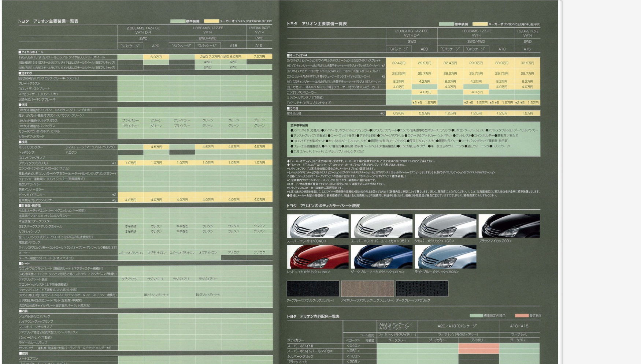The image size is (641, 364).
Task: Select the plain dark gray fabric swatch
Action: tap(422, 289)
